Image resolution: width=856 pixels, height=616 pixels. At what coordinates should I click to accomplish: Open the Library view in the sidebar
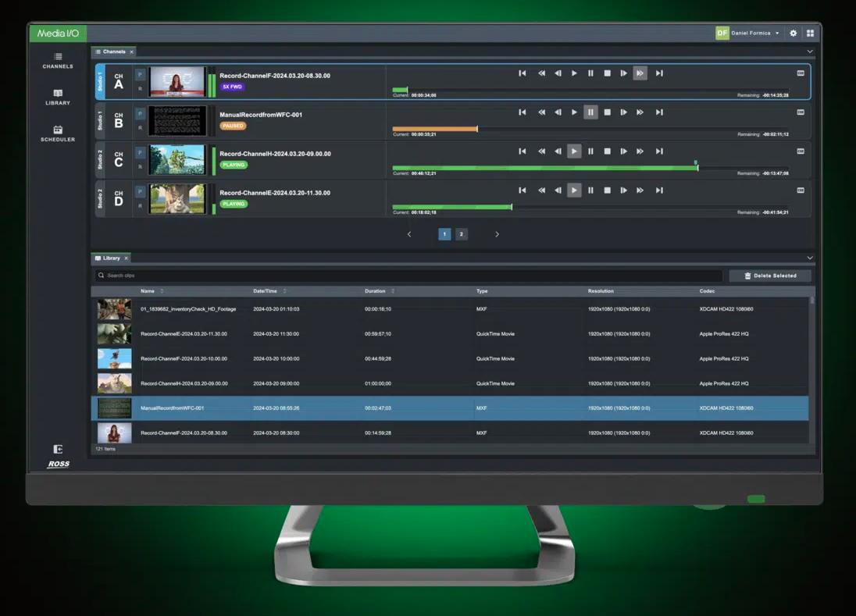coord(58,97)
